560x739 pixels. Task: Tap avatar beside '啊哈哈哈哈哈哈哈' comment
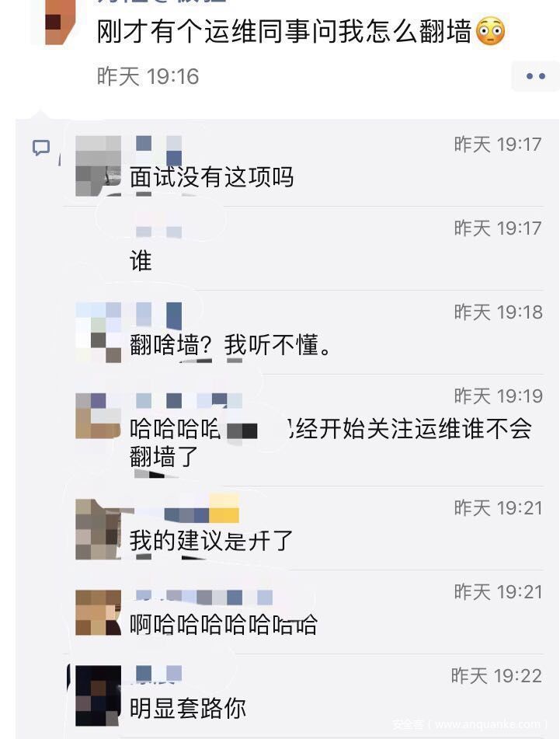click(98, 612)
